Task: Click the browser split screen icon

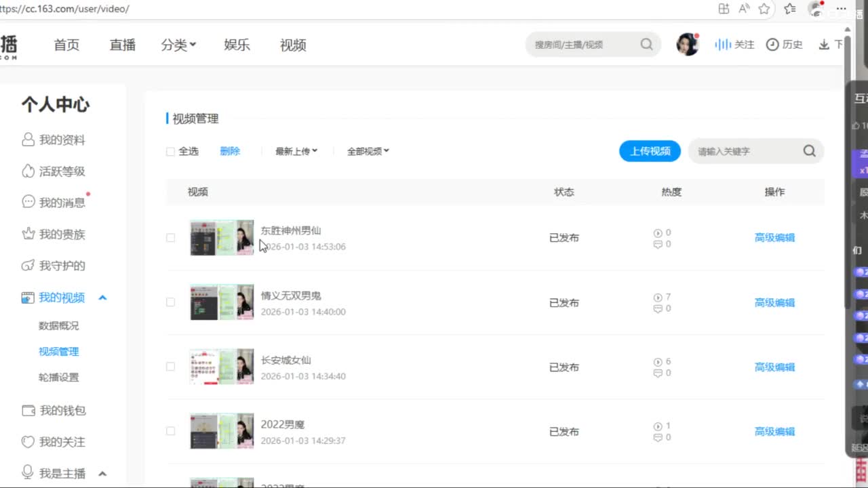Action: [724, 9]
